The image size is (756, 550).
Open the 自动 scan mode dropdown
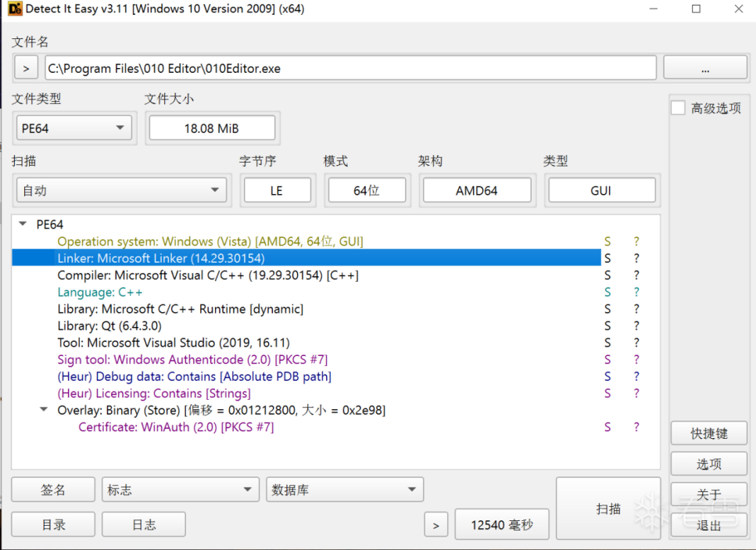(121, 190)
